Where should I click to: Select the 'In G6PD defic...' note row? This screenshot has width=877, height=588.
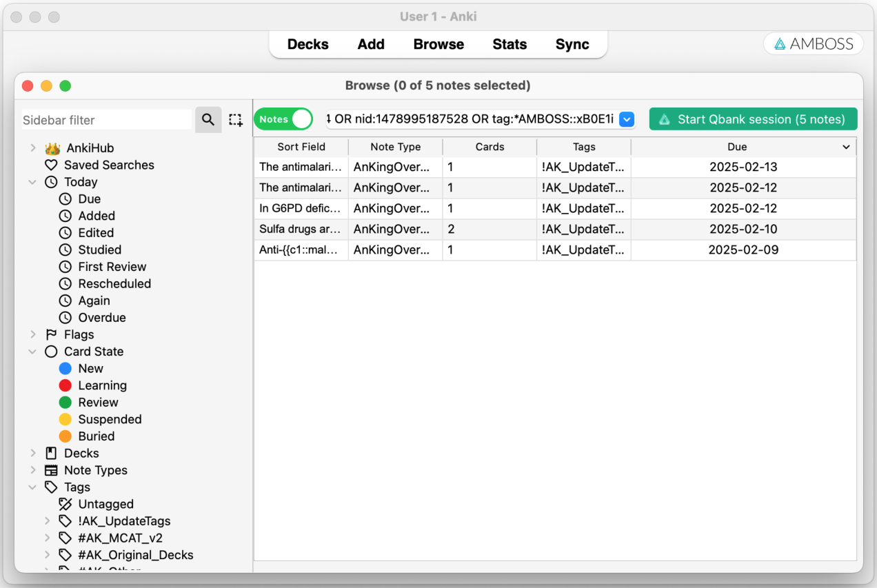click(x=555, y=208)
